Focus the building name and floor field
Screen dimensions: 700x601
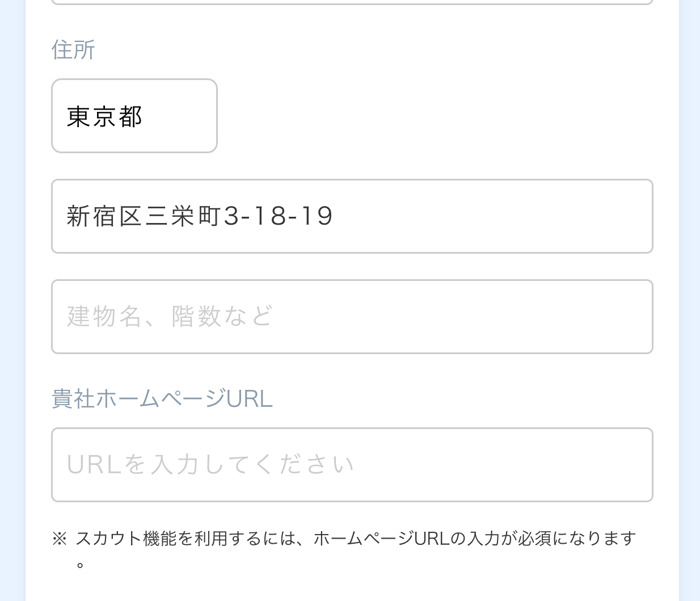coord(352,317)
